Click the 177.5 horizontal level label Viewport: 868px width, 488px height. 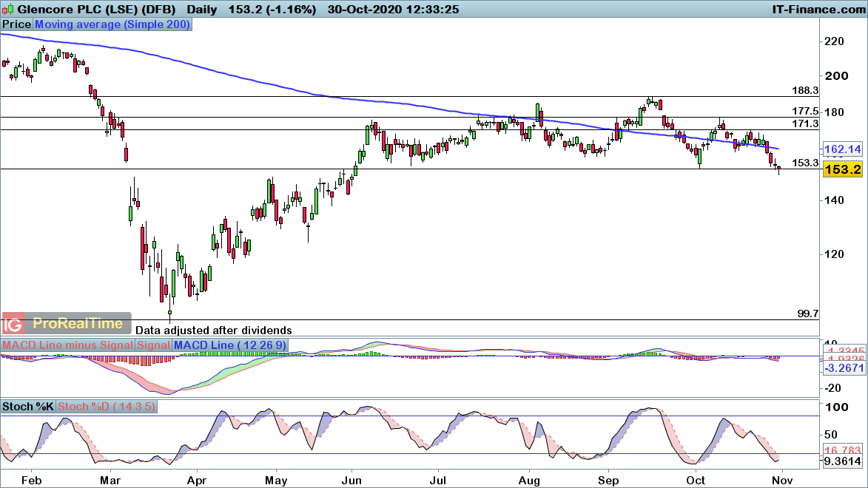pyautogui.click(x=805, y=111)
